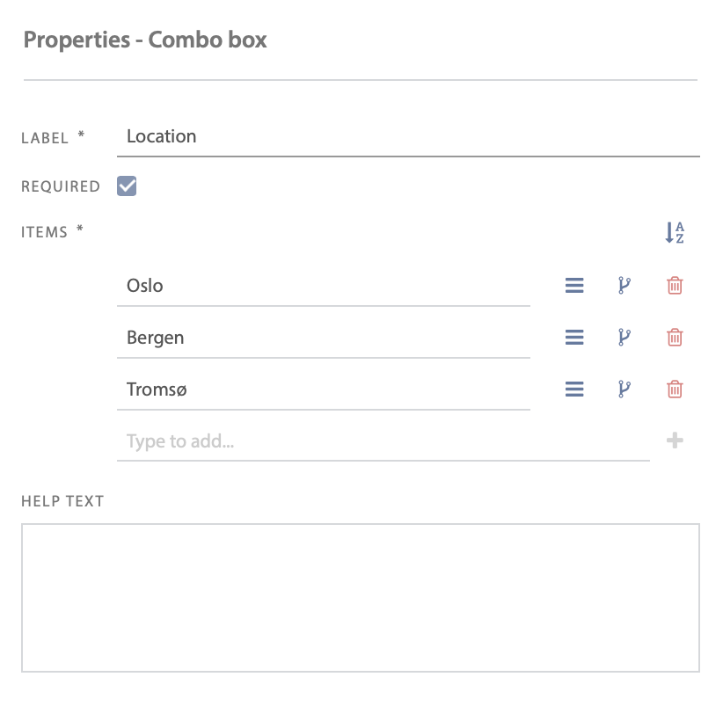This screenshot has width=723, height=728.
Task: Edit the Bergen item text field
Action: (323, 339)
